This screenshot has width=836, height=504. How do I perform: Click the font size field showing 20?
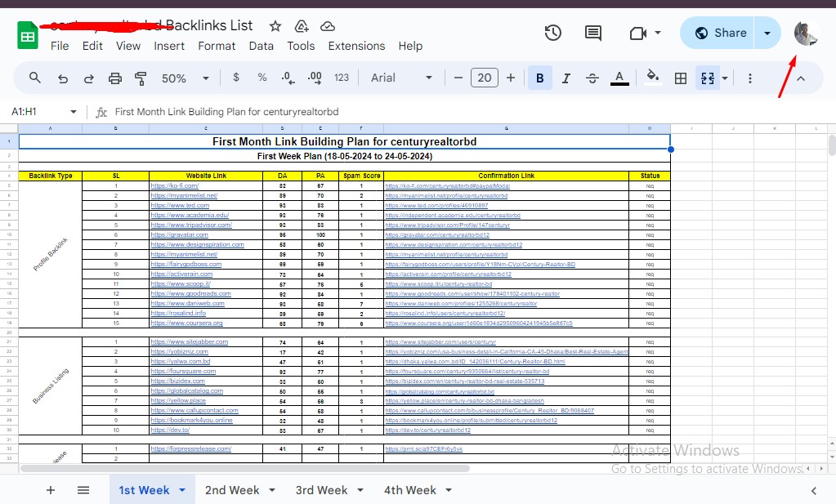coord(484,78)
